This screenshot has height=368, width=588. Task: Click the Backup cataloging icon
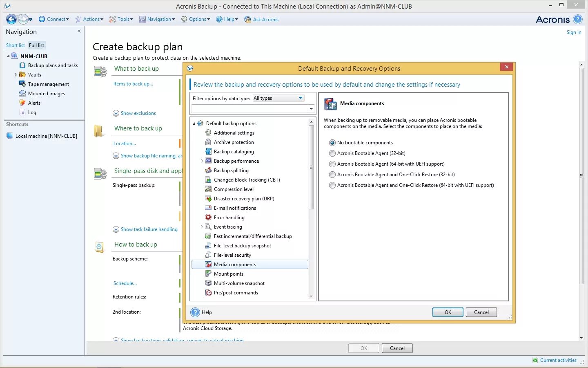[208, 152]
